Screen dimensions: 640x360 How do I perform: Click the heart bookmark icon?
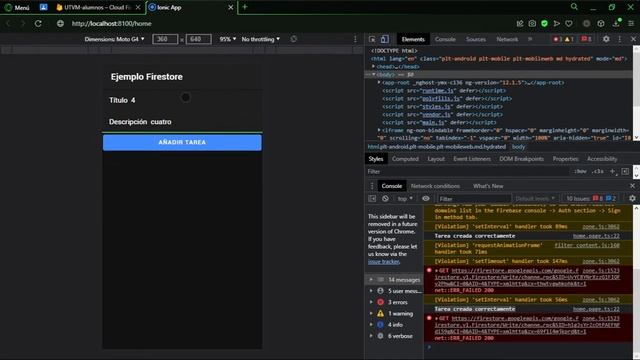click(x=569, y=24)
